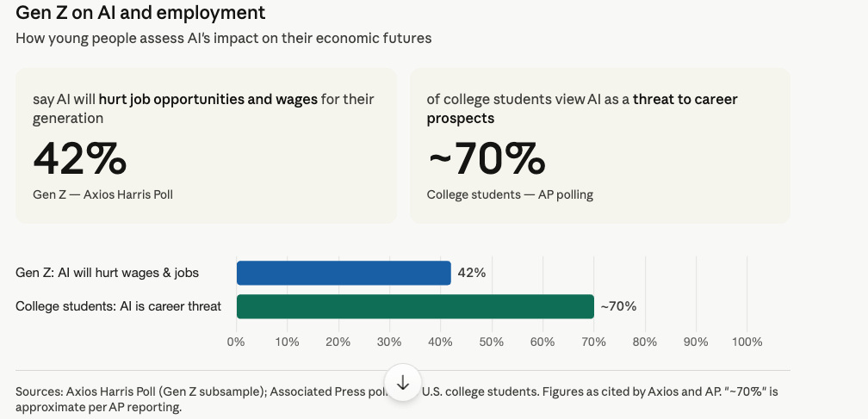Viewport: 868px width, 419px height.
Task: Click the 'College students — AP polling' caption
Action: [x=510, y=194]
